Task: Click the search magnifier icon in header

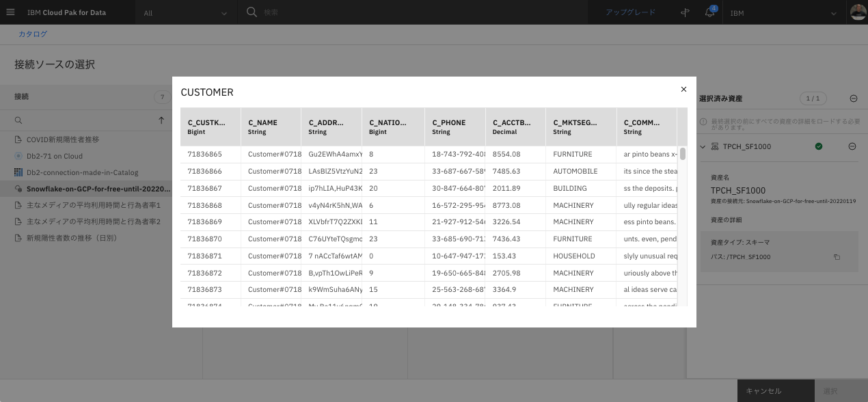Action: [252, 12]
